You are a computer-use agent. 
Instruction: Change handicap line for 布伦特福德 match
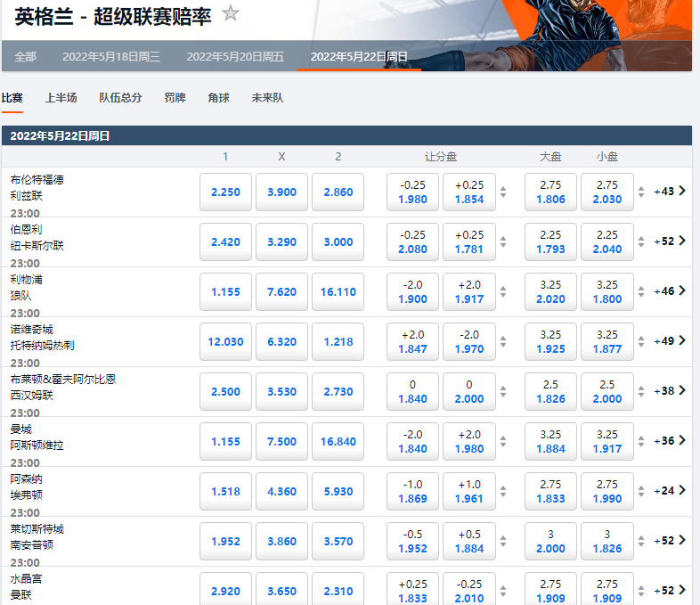(x=503, y=192)
